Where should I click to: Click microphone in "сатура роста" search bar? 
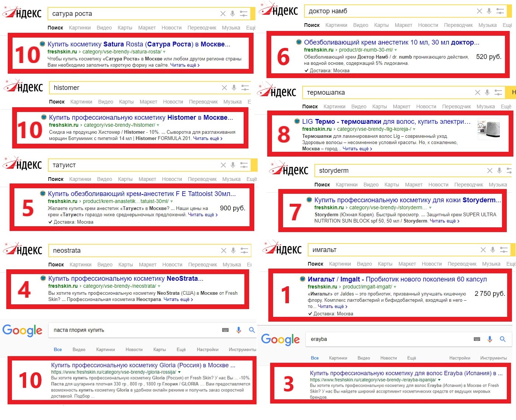[x=233, y=14]
